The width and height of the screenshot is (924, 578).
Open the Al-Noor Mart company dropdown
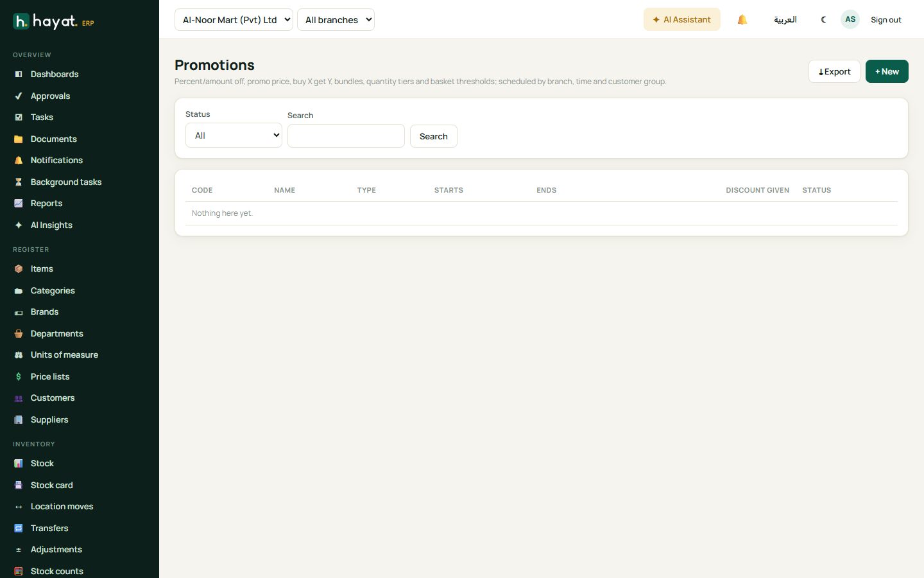click(234, 20)
